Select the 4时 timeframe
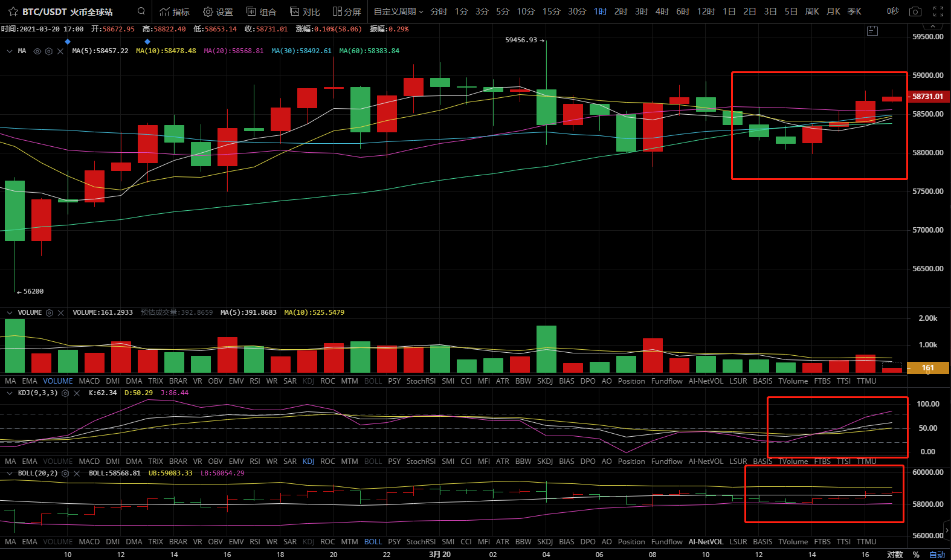The image size is (951, 560). (662, 11)
